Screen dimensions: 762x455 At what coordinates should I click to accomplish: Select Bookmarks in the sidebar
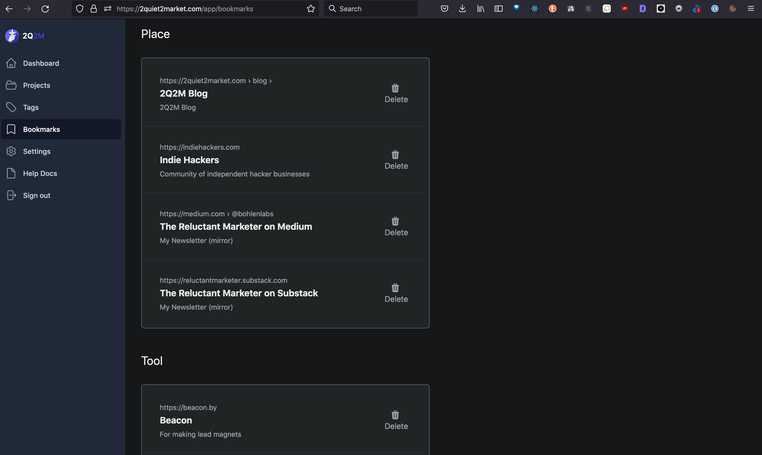pos(61,129)
